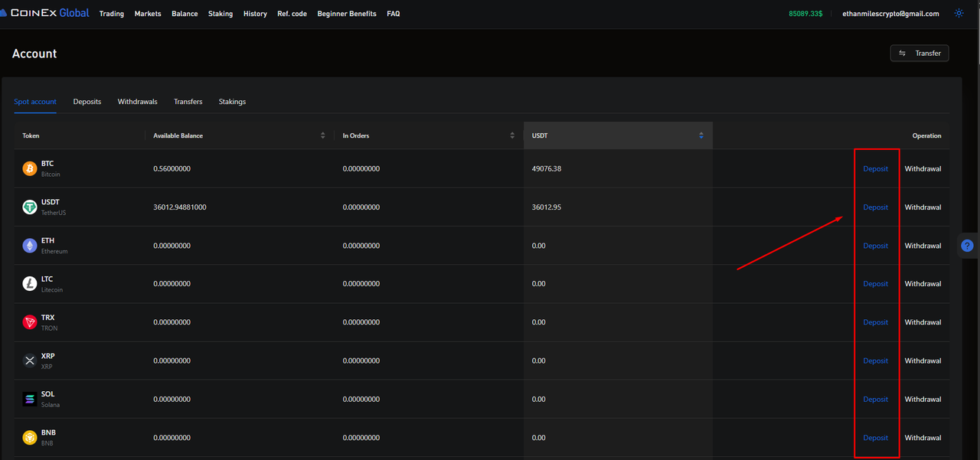Deposit BNB
The height and width of the screenshot is (460, 980).
(876, 438)
